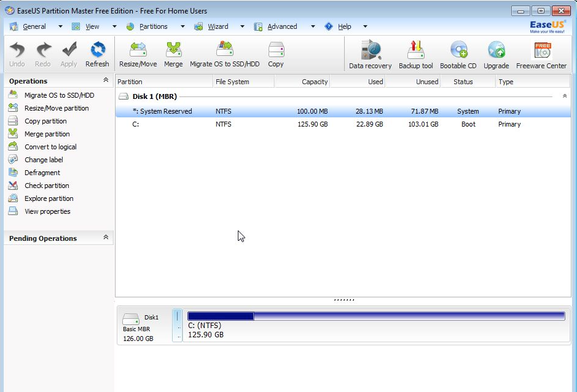Viewport: 577px width, 392px height.
Task: Open Migrate OS to SSD/HDD from toolbar
Action: pos(224,54)
